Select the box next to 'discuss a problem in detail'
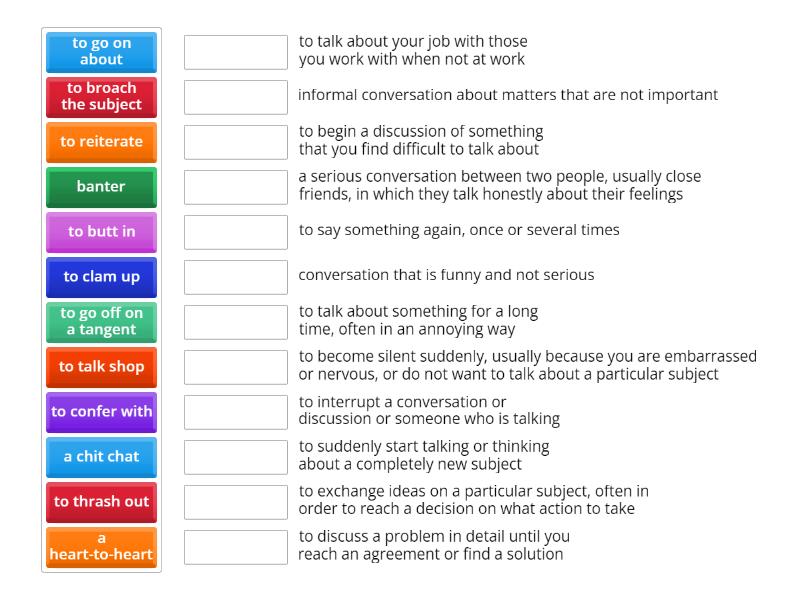Screen dimensions: 800x600 pos(235,547)
